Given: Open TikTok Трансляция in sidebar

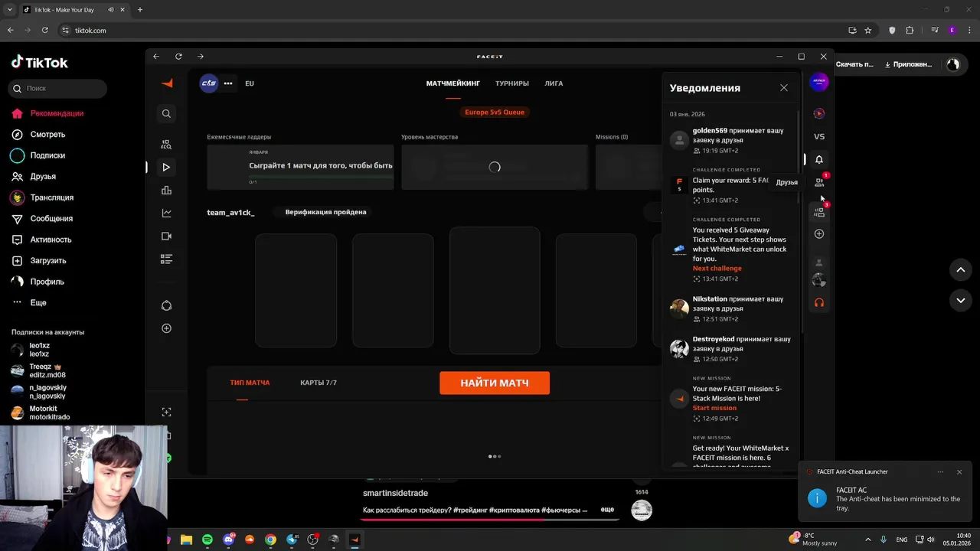Looking at the screenshot, I should click(48, 197).
